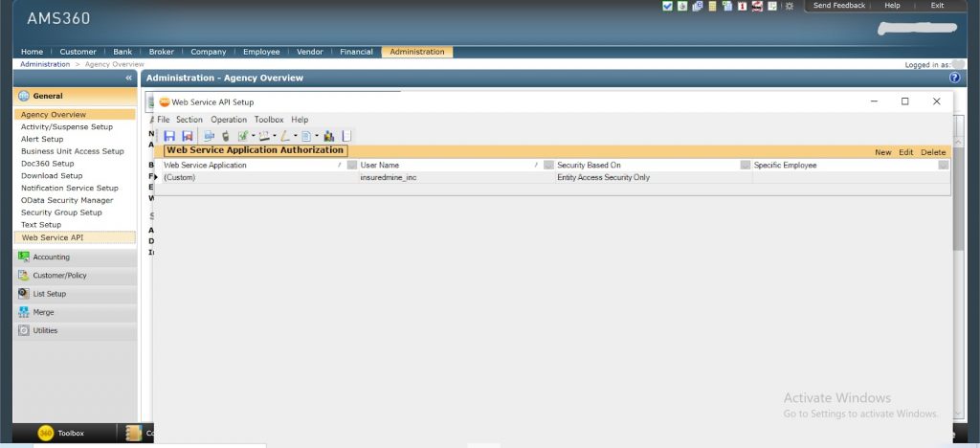Open the Section menu
Image resolution: width=980 pixels, height=448 pixels.
tap(189, 120)
